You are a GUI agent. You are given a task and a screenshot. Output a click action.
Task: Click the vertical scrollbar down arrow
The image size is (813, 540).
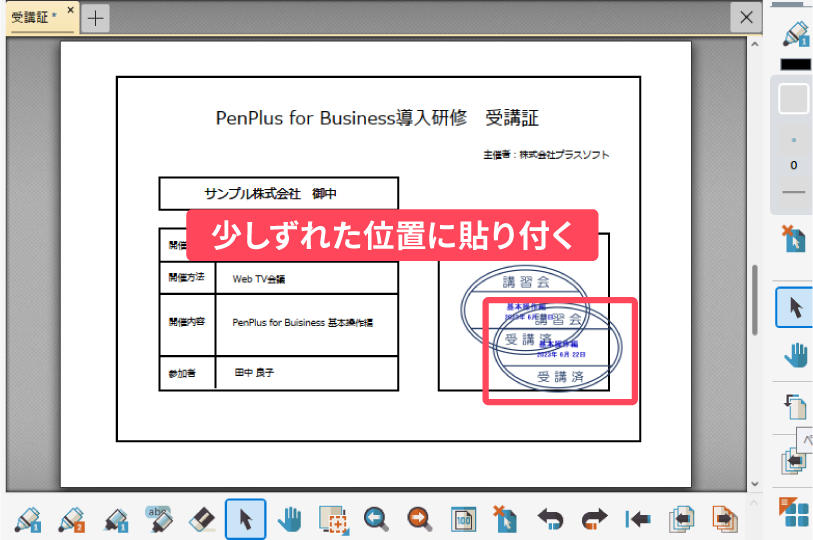pos(755,484)
